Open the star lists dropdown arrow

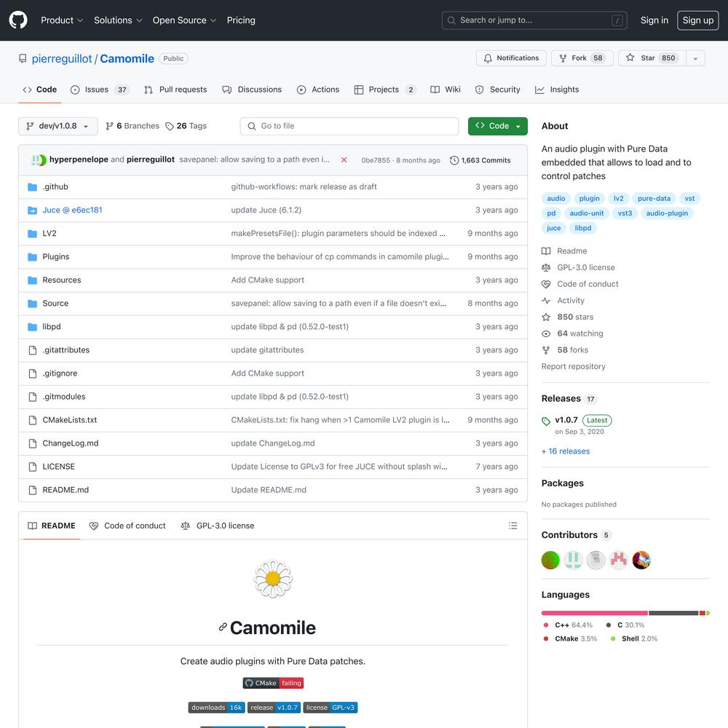(x=695, y=58)
